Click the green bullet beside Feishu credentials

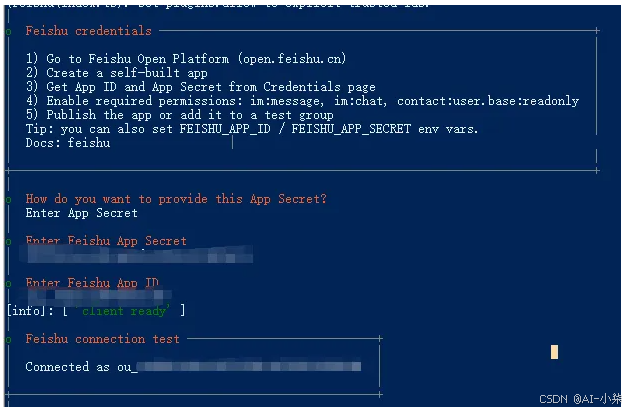[8, 32]
